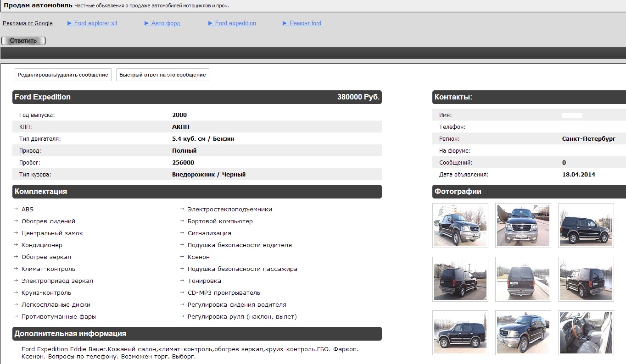Screen dimensions: 626x364
Task: Click Регулировка руля (наклон, вылет) item
Action: pyautogui.click(x=242, y=317)
